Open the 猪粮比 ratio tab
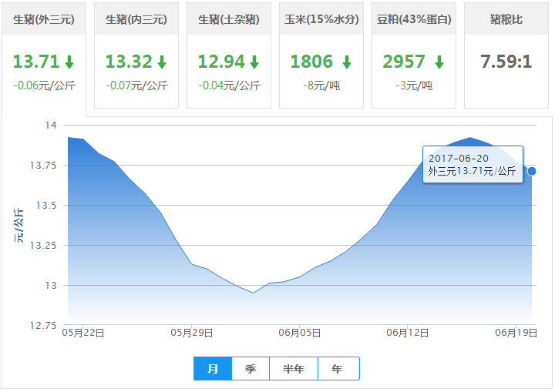The width and height of the screenshot is (555, 392). (x=506, y=19)
